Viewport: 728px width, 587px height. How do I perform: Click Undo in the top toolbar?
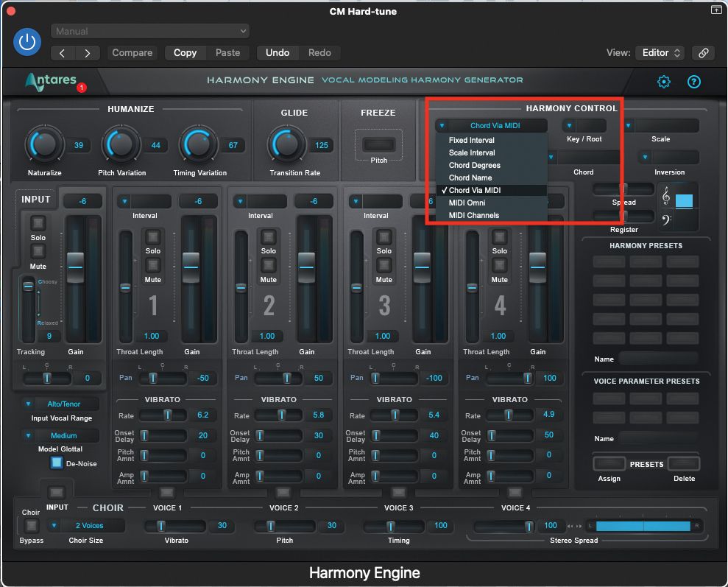(x=278, y=52)
